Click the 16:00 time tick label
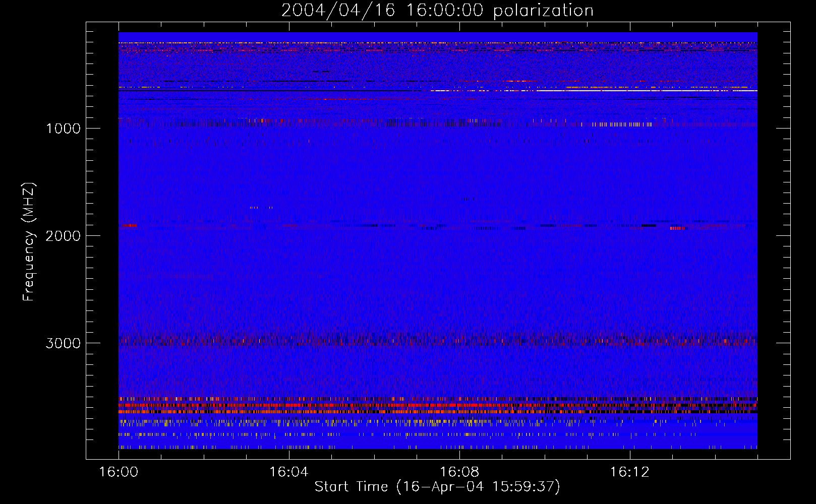Image resolution: width=816 pixels, height=504 pixels. pos(119,472)
